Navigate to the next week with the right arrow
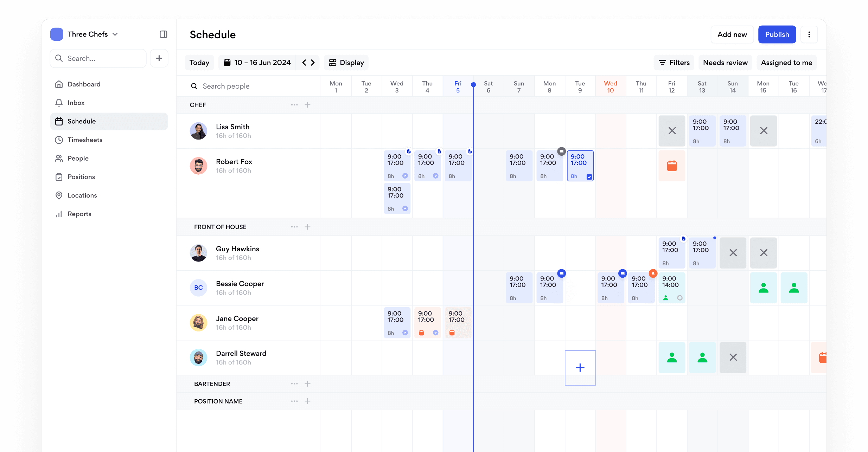This screenshot has width=868, height=452. (x=313, y=62)
